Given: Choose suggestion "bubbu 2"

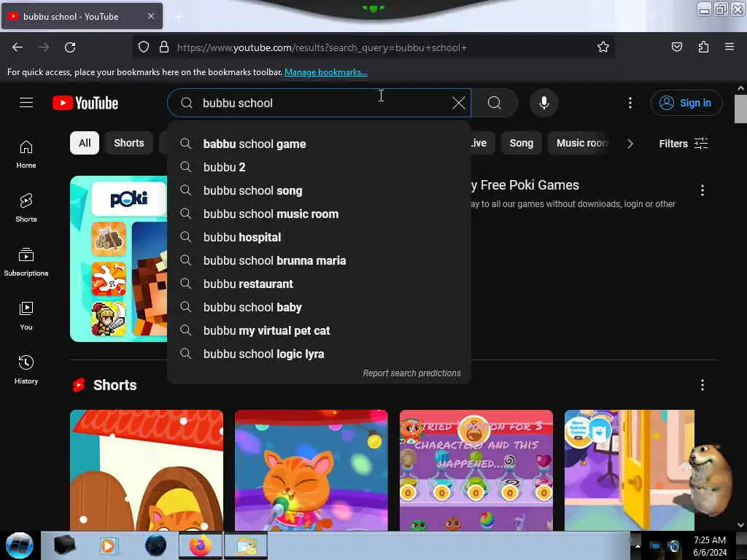Looking at the screenshot, I should (x=319, y=167).
